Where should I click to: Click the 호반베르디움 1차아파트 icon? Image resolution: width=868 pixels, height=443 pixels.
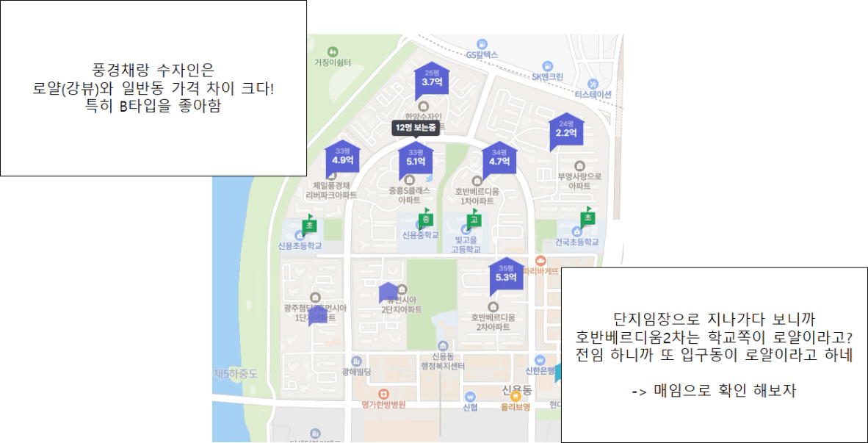coord(477,180)
